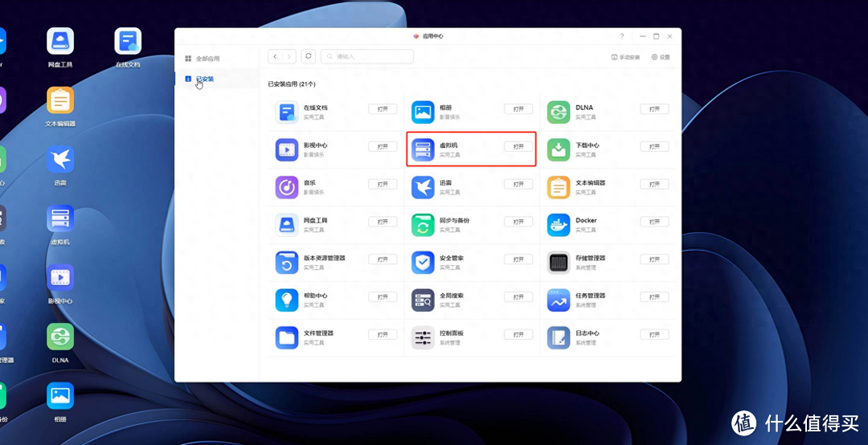
Task: Open 虚拟机 desktop shortcut
Action: [60, 225]
